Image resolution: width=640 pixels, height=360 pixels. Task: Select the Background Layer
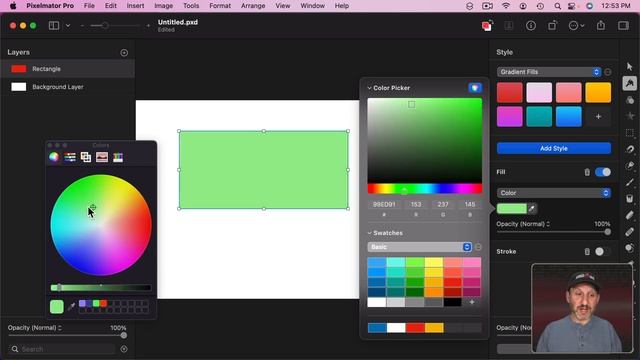pyautogui.click(x=67, y=87)
